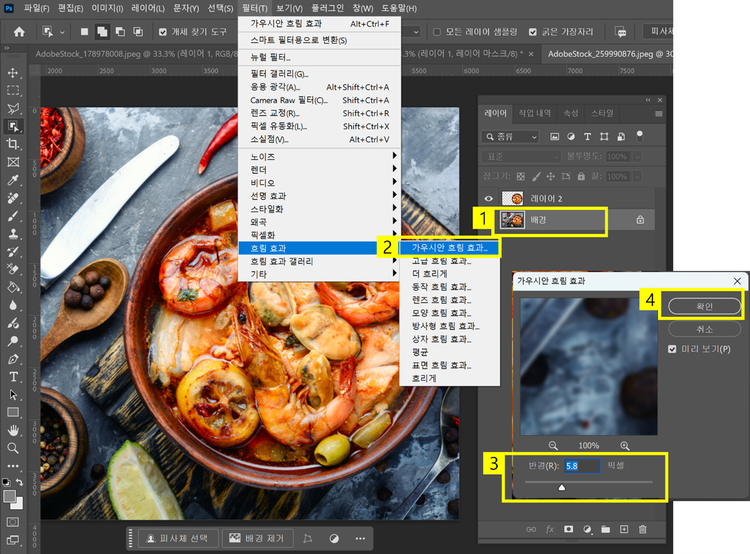750x554 pixels.
Task: Toggle lock transparent pixels icon
Action: [x=521, y=177]
